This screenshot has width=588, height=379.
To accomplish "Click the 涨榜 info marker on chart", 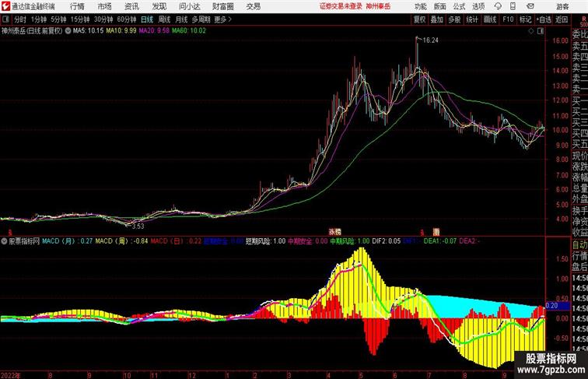I will (x=335, y=232).
